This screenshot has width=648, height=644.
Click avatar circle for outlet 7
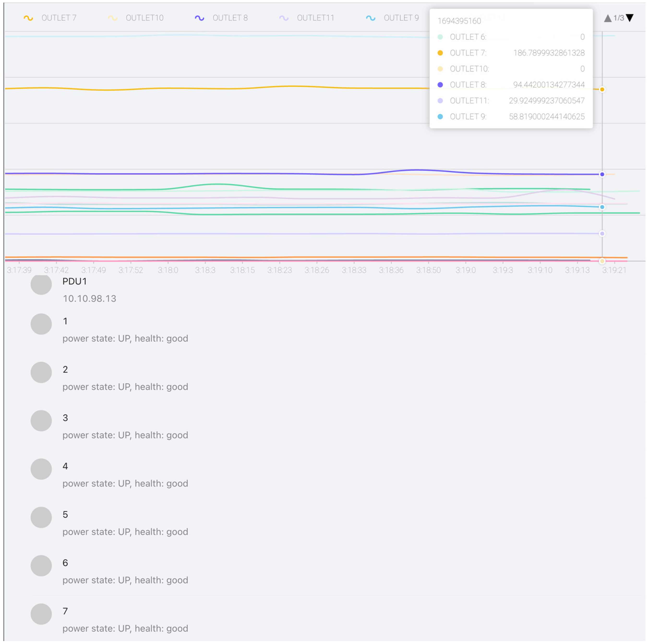click(x=41, y=614)
